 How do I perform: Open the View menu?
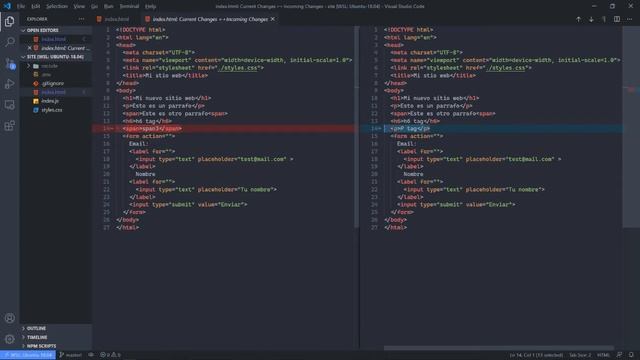pos(79,7)
